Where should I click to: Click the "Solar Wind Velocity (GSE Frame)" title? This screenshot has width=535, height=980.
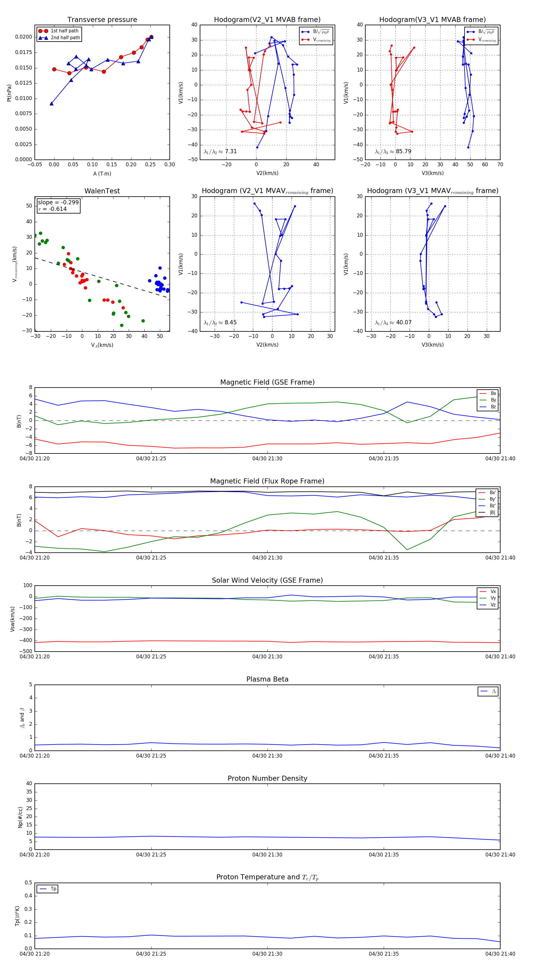(267, 581)
